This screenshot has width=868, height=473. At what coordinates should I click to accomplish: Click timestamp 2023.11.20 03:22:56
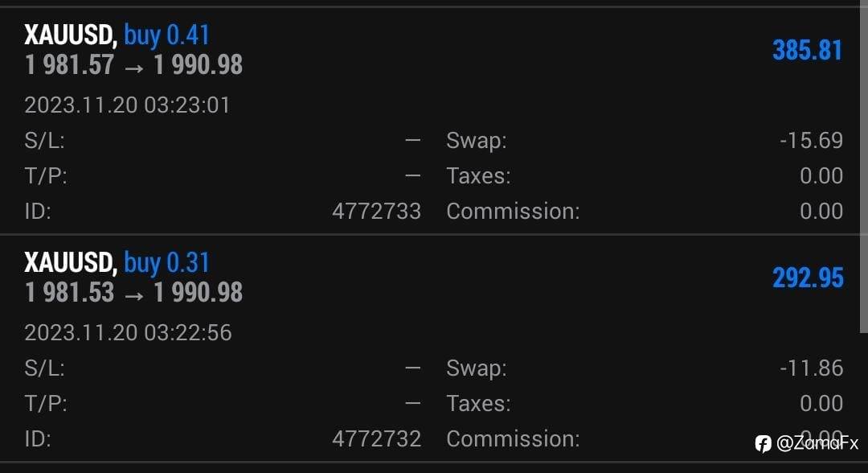click(x=128, y=333)
